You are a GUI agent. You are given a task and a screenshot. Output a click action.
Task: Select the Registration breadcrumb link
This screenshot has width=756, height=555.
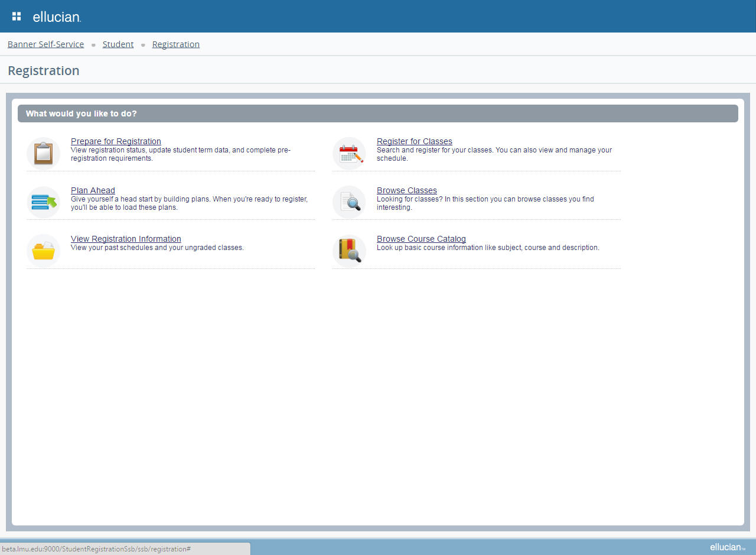(175, 44)
